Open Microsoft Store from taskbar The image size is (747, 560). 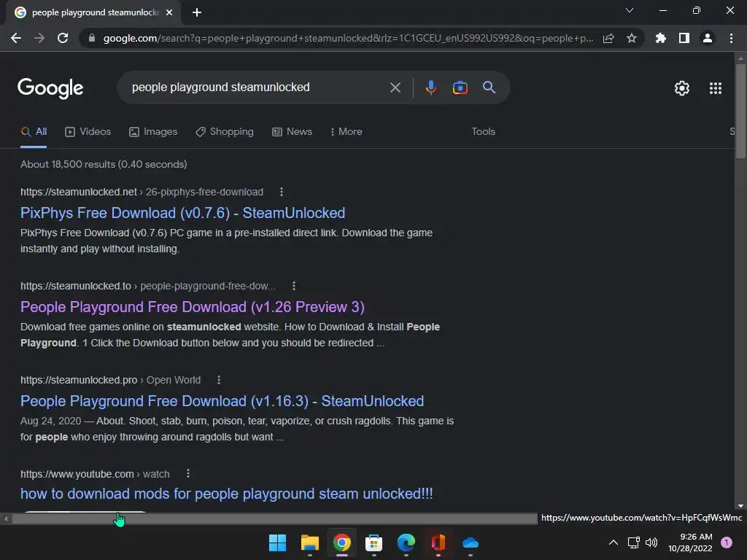point(373,542)
